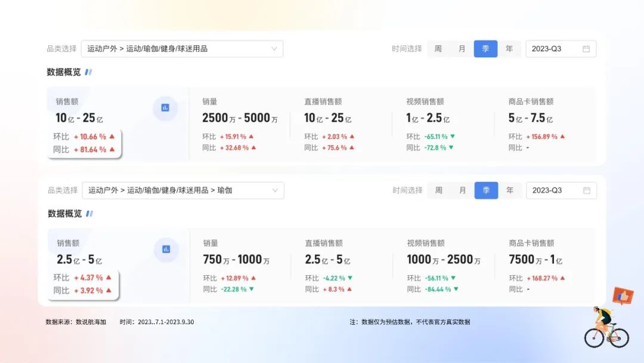Click the thumbs-up badge icon
The height and width of the screenshot is (363, 644).
click(x=623, y=296)
